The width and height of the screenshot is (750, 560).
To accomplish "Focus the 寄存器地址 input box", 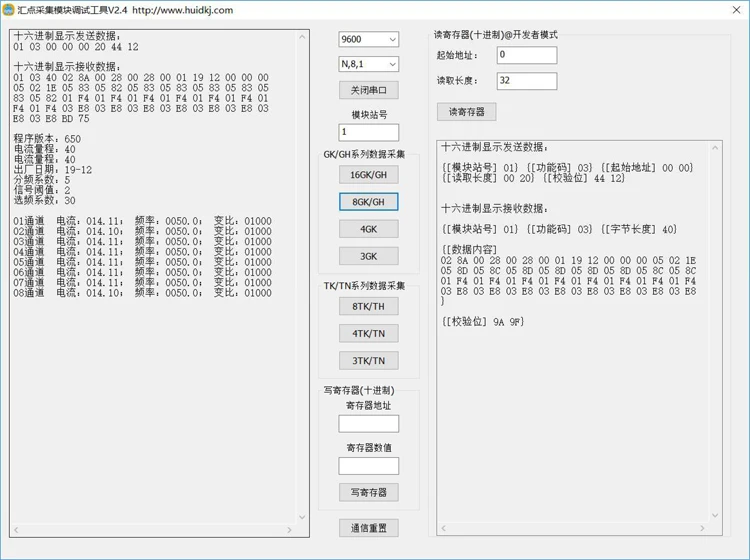I will point(368,424).
